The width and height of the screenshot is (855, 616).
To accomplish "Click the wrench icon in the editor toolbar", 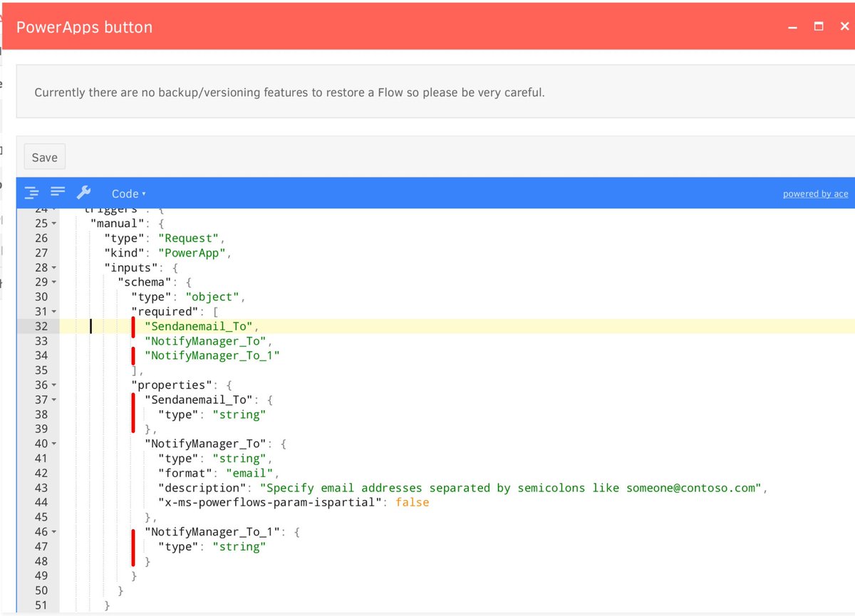I will tap(83, 192).
